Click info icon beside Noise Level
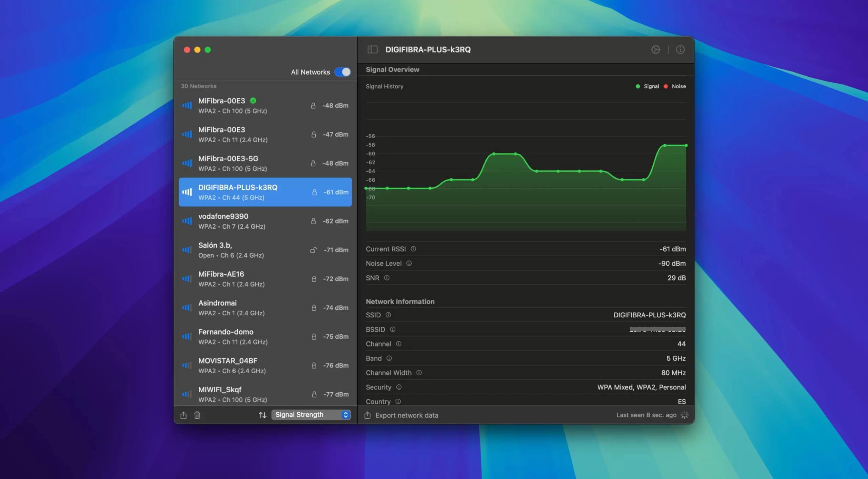 (409, 263)
